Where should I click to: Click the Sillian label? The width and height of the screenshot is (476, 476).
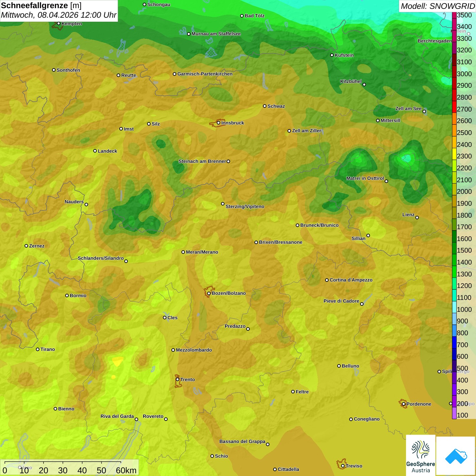click(x=358, y=238)
